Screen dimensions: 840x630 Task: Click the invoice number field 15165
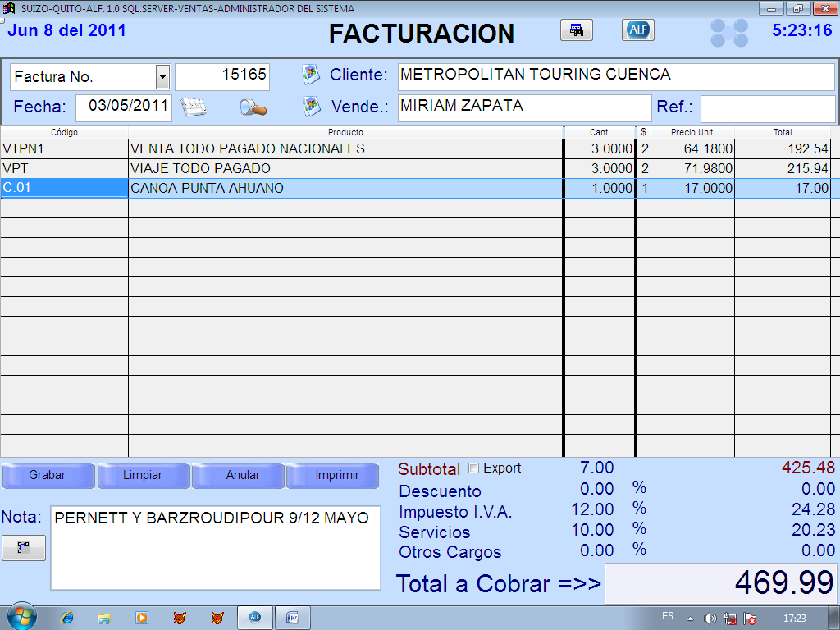coord(223,75)
